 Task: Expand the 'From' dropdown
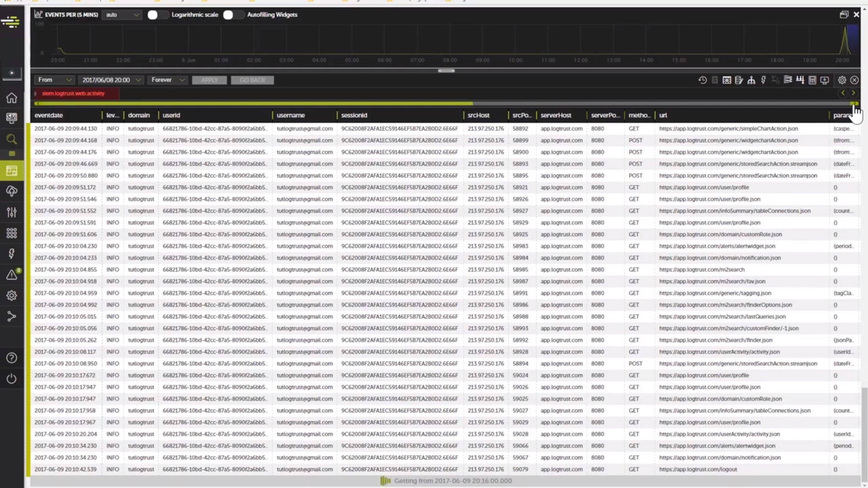click(x=54, y=80)
